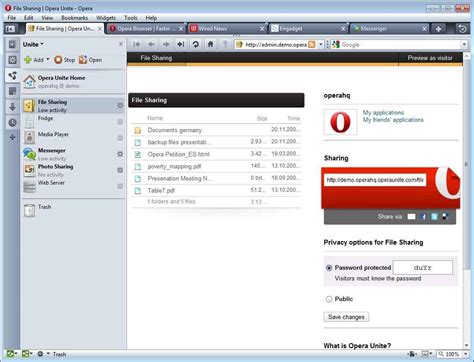Screen dimensions: 474x362
Task: Share via Delicious icon
Action: [445, 217]
